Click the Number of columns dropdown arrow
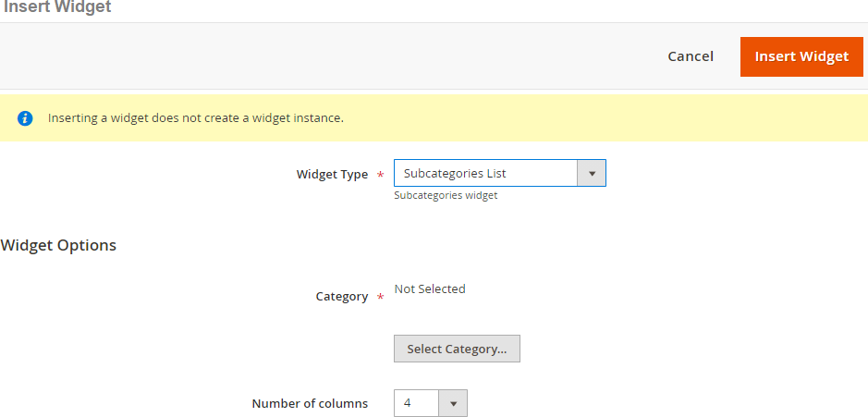 click(453, 403)
